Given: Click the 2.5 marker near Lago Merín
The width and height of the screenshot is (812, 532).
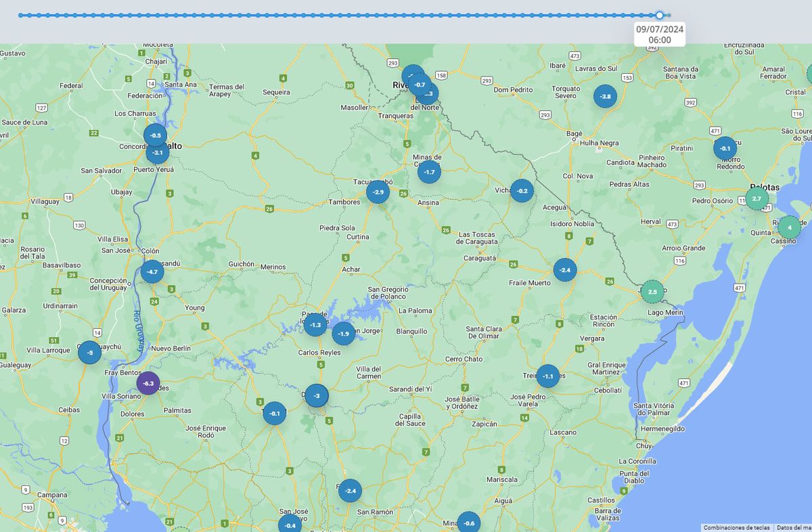Looking at the screenshot, I should point(652,292).
